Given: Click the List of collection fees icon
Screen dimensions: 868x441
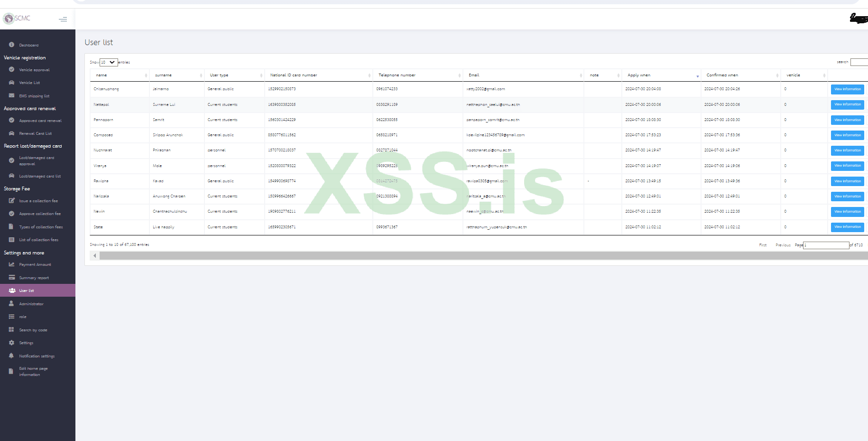Looking at the screenshot, I should 11,239.
